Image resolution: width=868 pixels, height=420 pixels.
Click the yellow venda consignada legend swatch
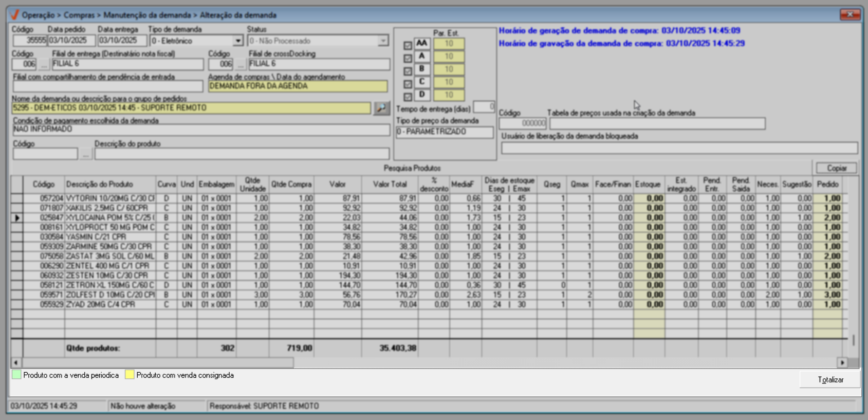(130, 375)
